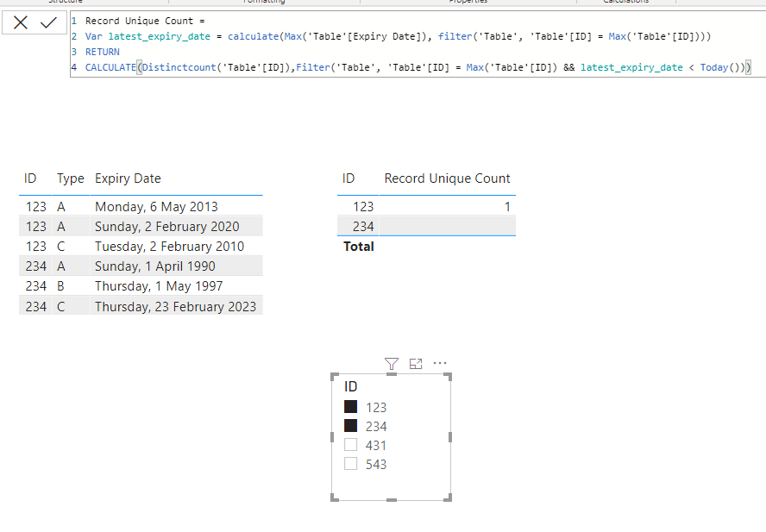Click the RETURN keyword in formula
This screenshot has width=766, height=532.
pyautogui.click(x=102, y=52)
